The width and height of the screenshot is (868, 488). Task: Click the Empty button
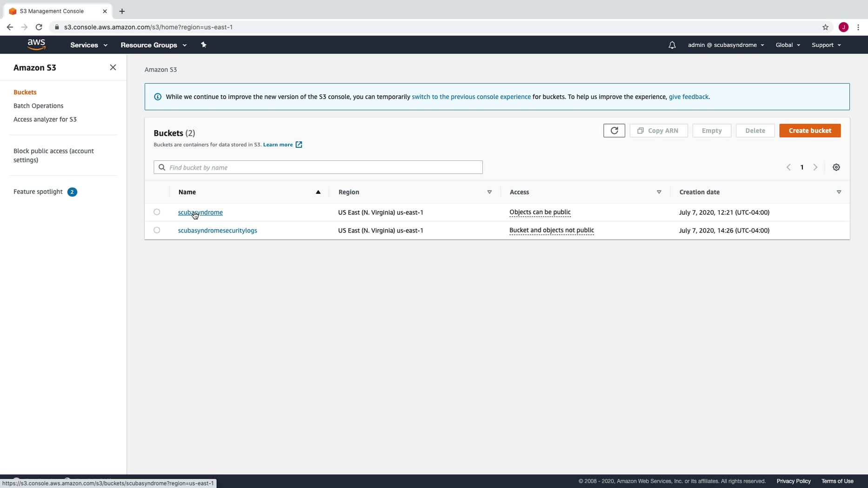coord(712,131)
